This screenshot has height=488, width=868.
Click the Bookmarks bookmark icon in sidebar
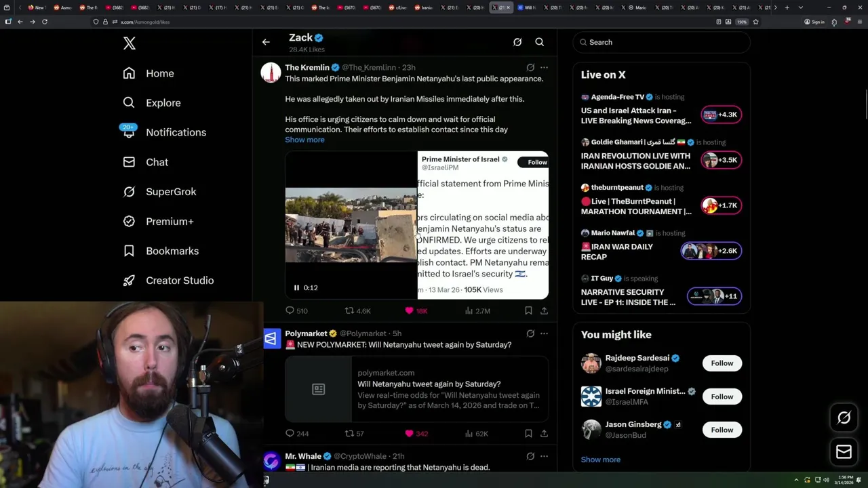tap(129, 251)
